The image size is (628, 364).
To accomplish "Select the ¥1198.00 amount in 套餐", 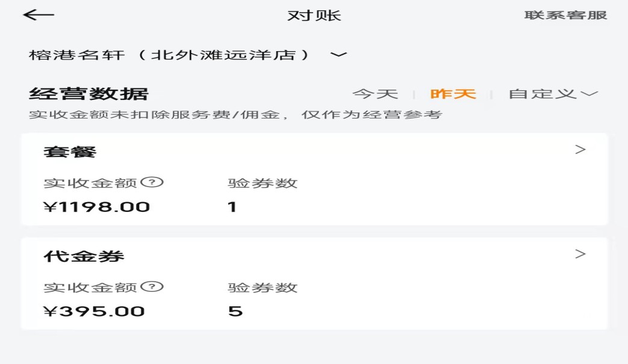I will 96,207.
